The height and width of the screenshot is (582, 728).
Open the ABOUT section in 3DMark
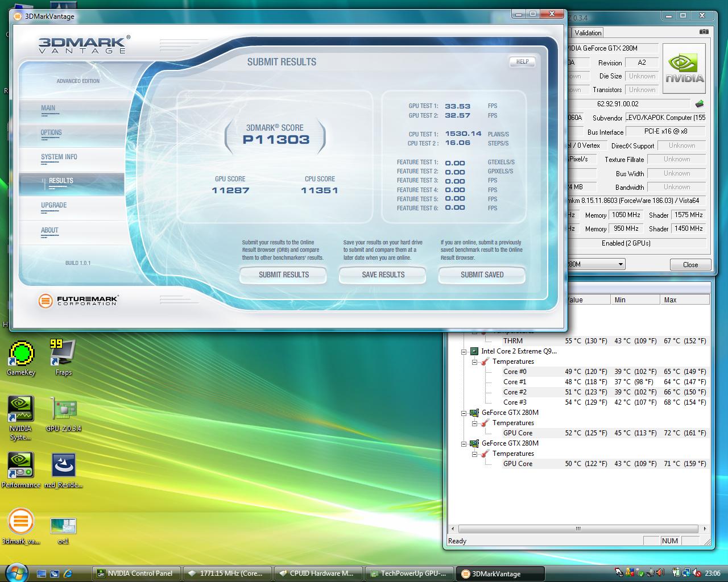coord(72,232)
